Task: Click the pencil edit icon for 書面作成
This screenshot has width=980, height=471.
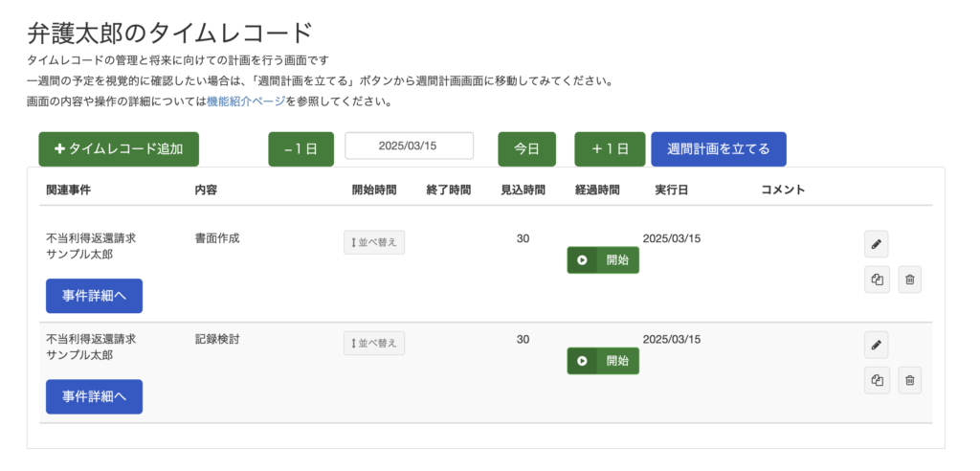Action: 876,244
